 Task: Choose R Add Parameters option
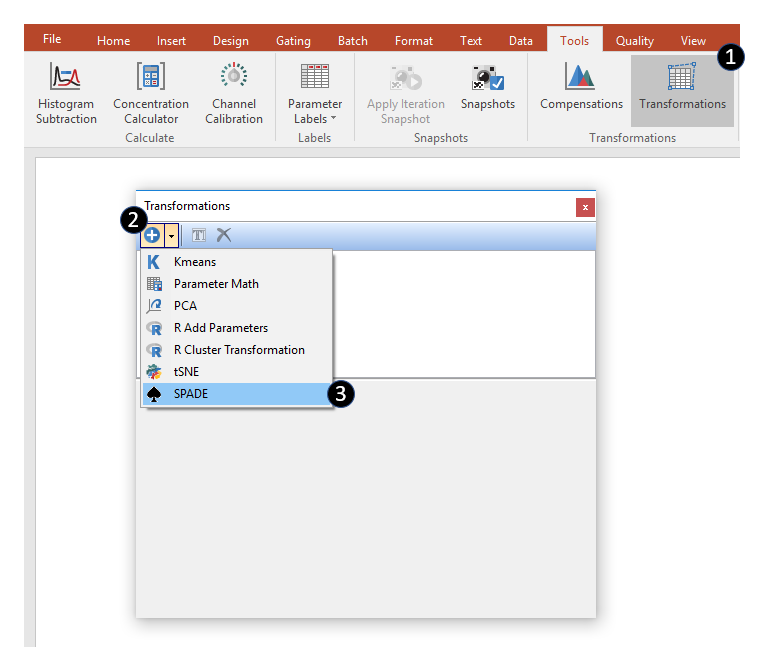pyautogui.click(x=221, y=328)
